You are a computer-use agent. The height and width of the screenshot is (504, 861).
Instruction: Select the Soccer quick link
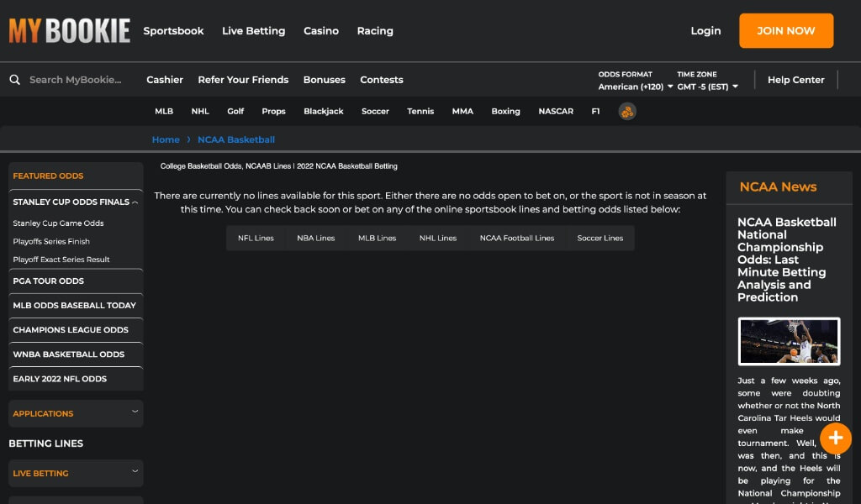(x=375, y=112)
